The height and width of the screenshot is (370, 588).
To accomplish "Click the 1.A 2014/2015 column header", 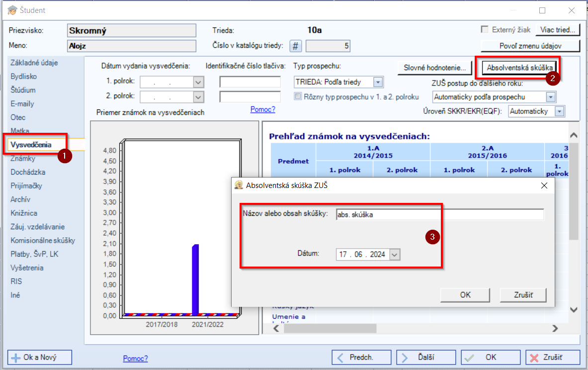I will [373, 152].
